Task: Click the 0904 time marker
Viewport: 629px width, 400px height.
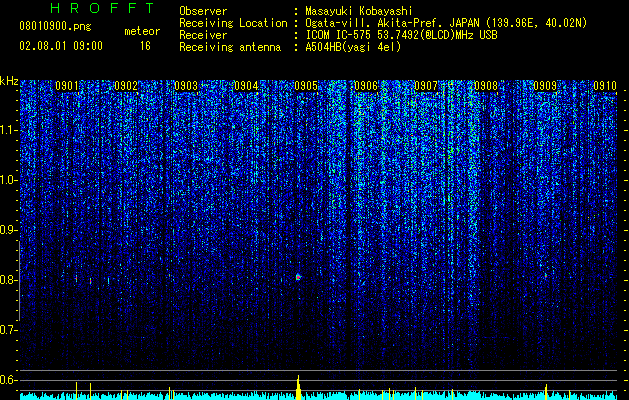Action: 246,86
